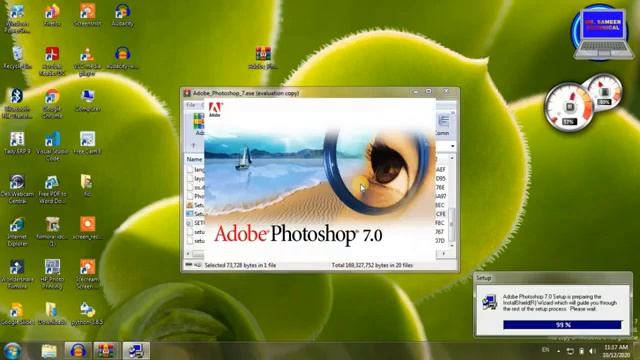Open the File menu in WinRAR

coord(191,105)
